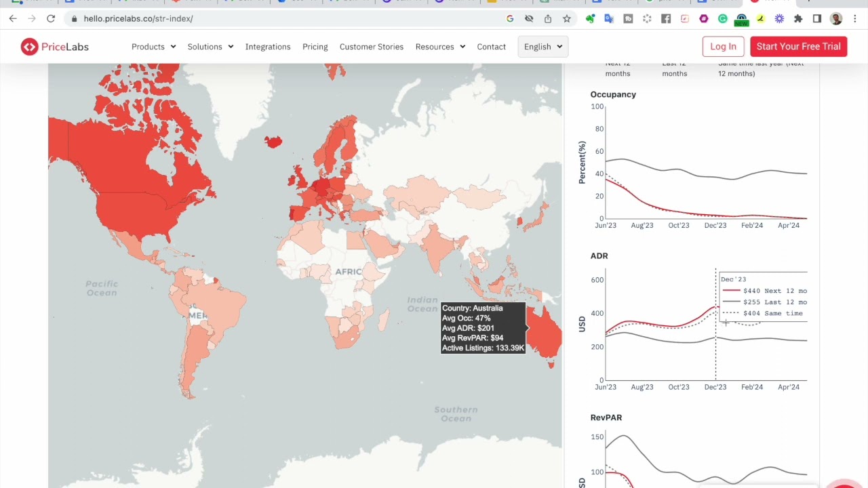The width and height of the screenshot is (868, 488).
Task: Start Your Free Trial button
Action: (798, 47)
